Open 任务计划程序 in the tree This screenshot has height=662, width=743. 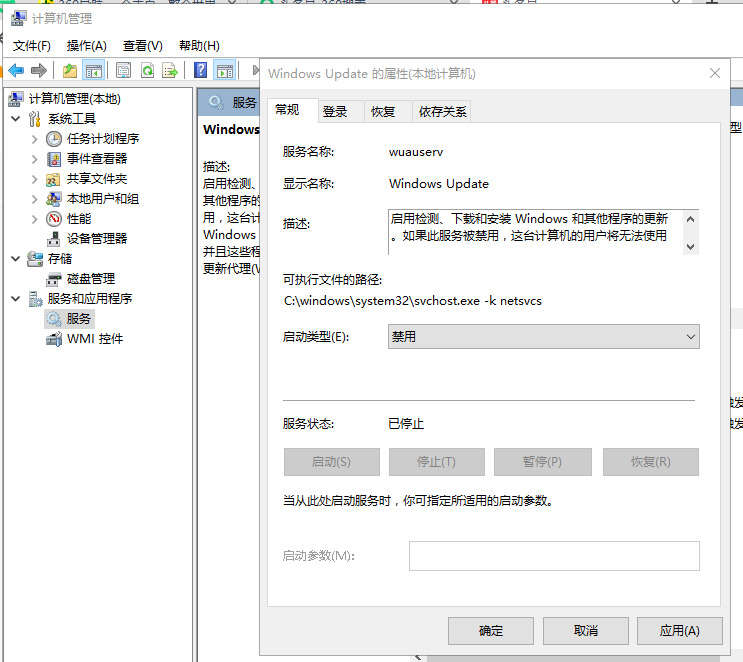103,138
